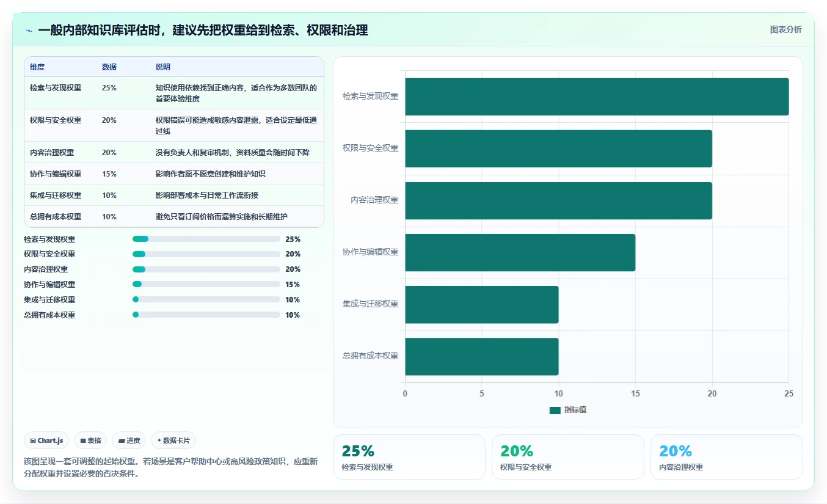
Task: Click the 权限与安全权重 progress bar
Action: pyautogui.click(x=206, y=254)
